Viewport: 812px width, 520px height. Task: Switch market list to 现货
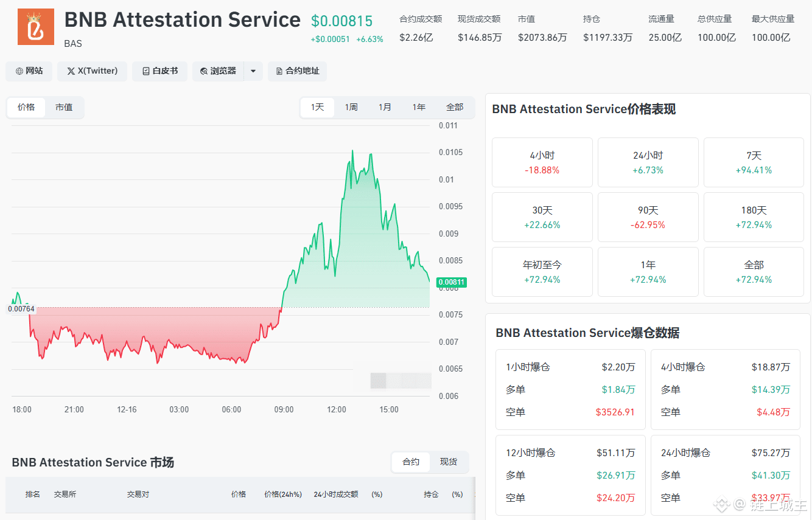pos(449,462)
